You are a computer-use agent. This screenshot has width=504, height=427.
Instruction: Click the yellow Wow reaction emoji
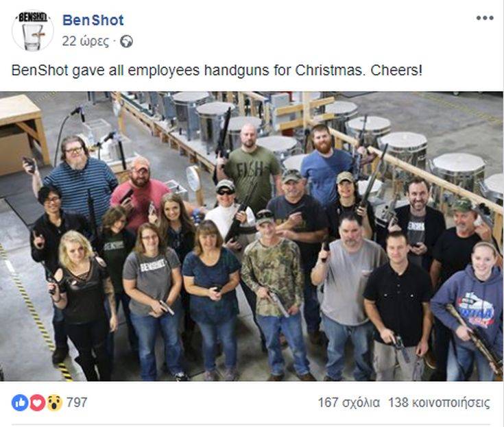click(55, 402)
